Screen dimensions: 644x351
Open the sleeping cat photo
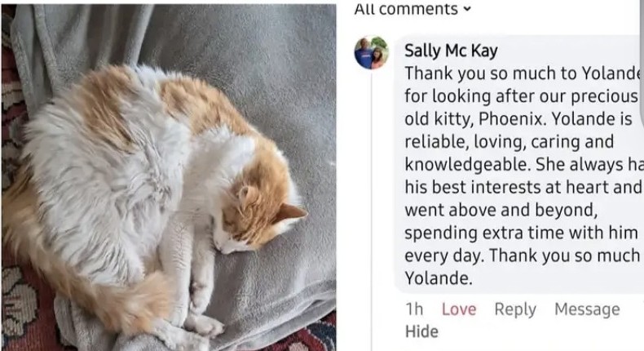click(x=169, y=177)
